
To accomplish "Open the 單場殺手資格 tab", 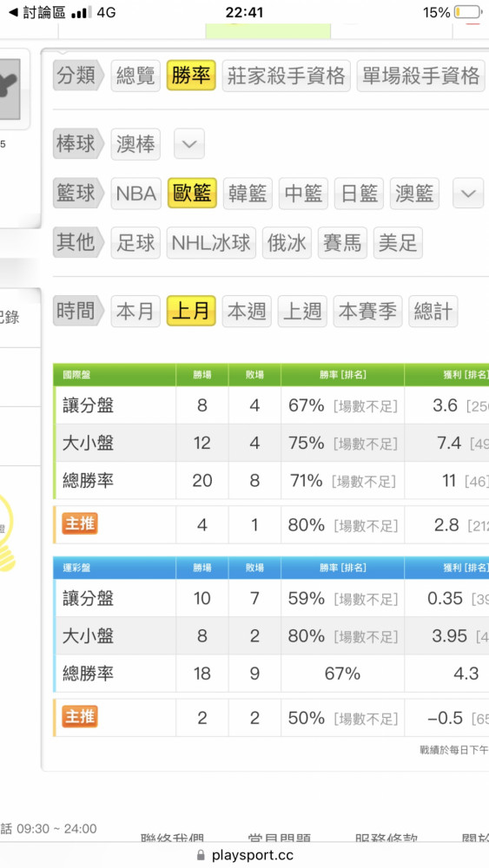I will (421, 76).
